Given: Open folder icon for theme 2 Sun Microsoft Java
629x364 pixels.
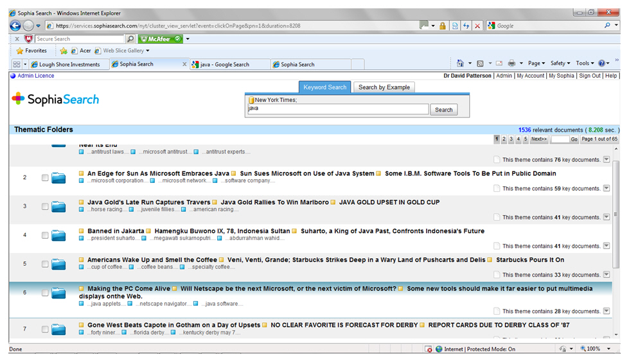Looking at the screenshot, I should 58,178.
